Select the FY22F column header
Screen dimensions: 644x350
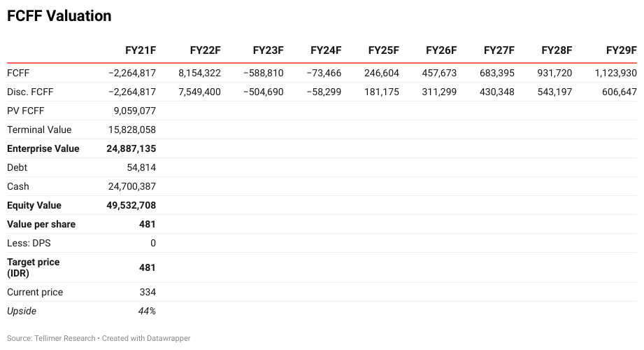[205, 50]
